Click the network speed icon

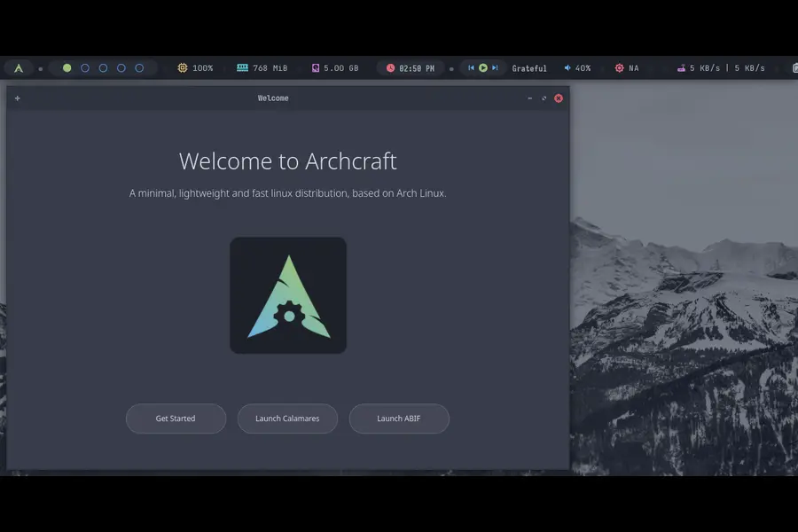click(x=681, y=68)
